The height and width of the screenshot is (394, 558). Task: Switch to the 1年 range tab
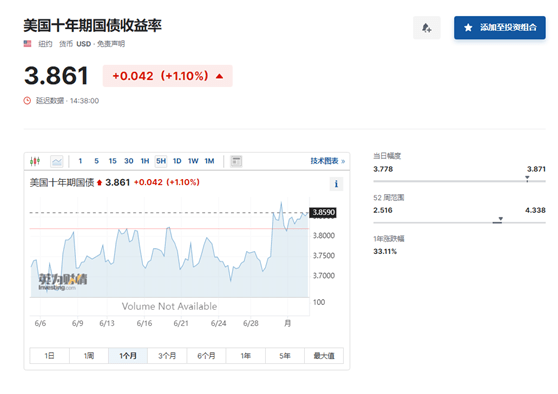click(x=246, y=356)
